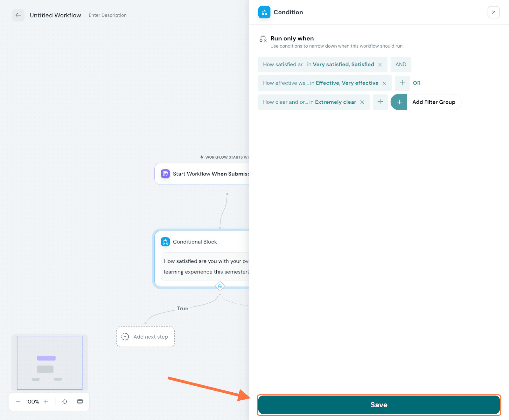Click Add next step on True branch

coord(145,337)
